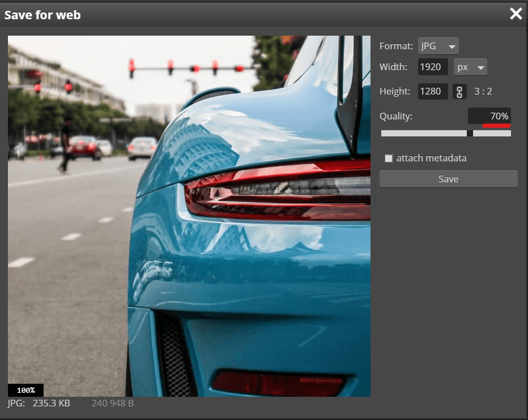The image size is (528, 420).
Task: Click the JPG: 235.3 KB file size text
Action: [39, 403]
